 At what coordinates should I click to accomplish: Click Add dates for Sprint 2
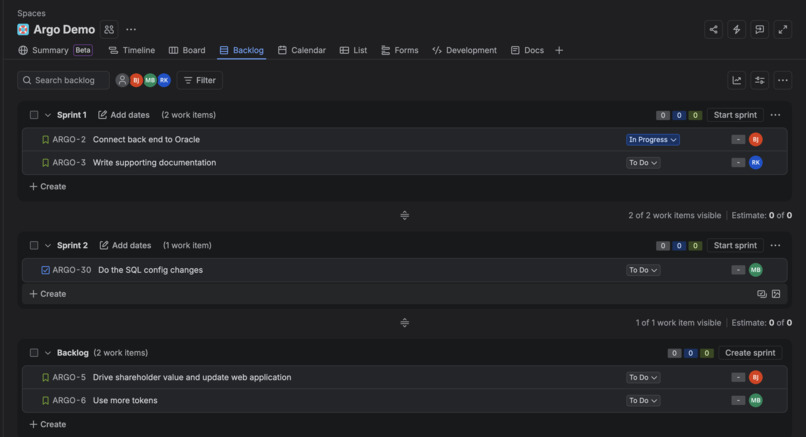click(x=125, y=245)
